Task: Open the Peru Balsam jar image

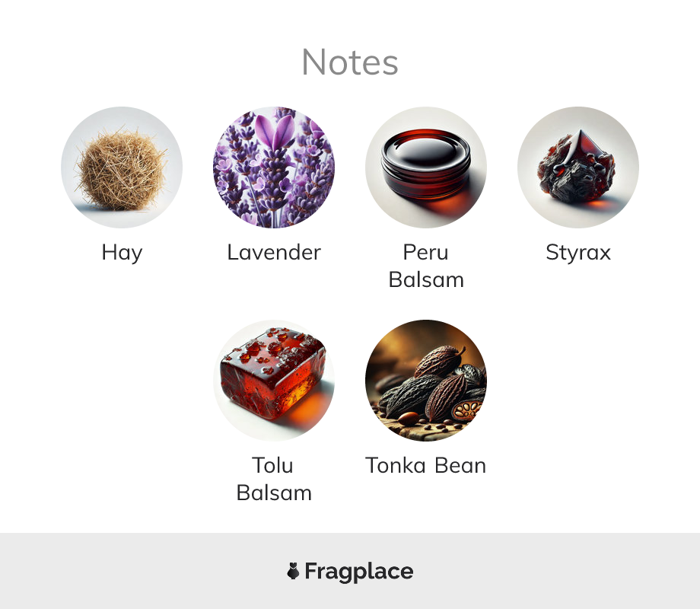Action: pyautogui.click(x=426, y=167)
